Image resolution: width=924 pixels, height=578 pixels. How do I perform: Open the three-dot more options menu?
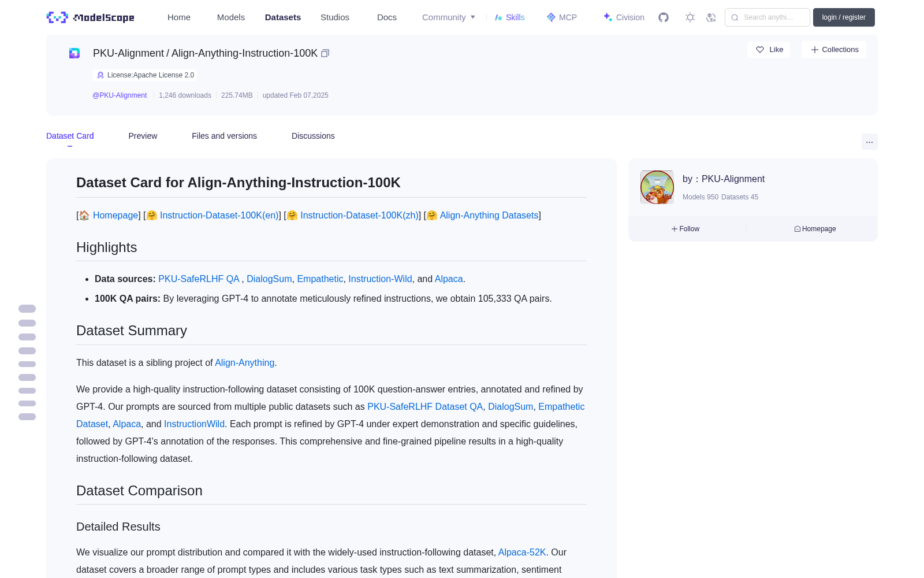point(870,142)
